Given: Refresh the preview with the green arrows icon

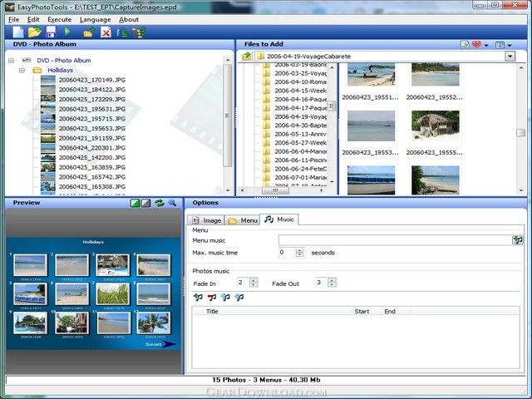Looking at the screenshot, I should click(x=160, y=203).
